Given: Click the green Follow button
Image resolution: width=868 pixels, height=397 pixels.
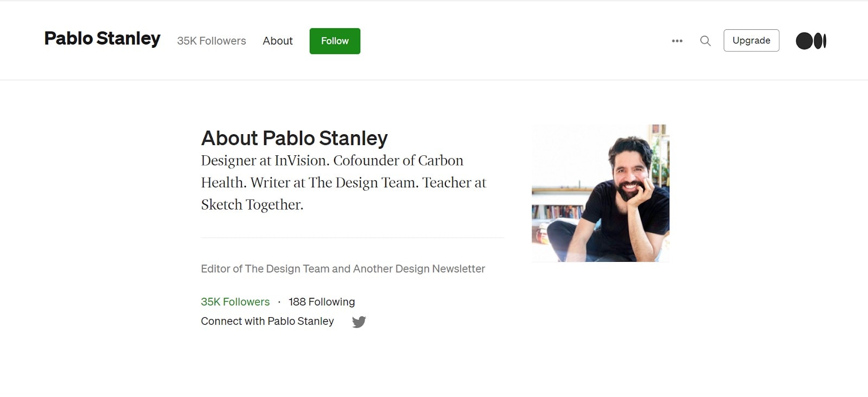Looking at the screenshot, I should [x=335, y=41].
